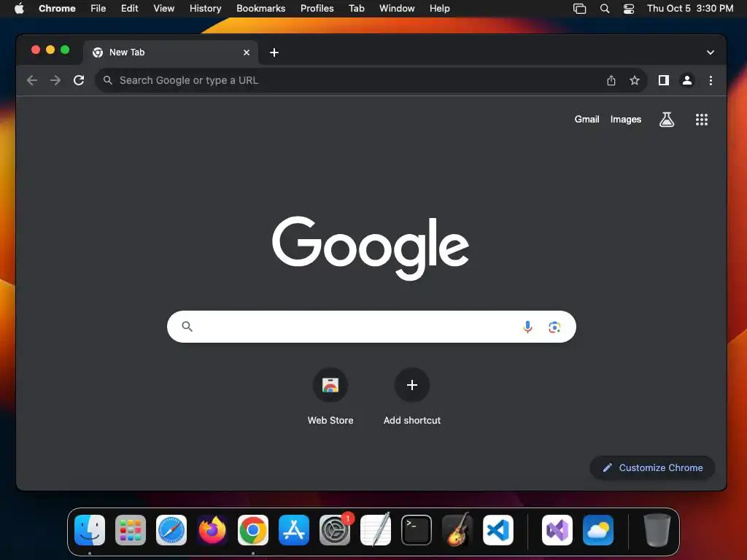Launch GarageBand from the Dock

tap(457, 530)
